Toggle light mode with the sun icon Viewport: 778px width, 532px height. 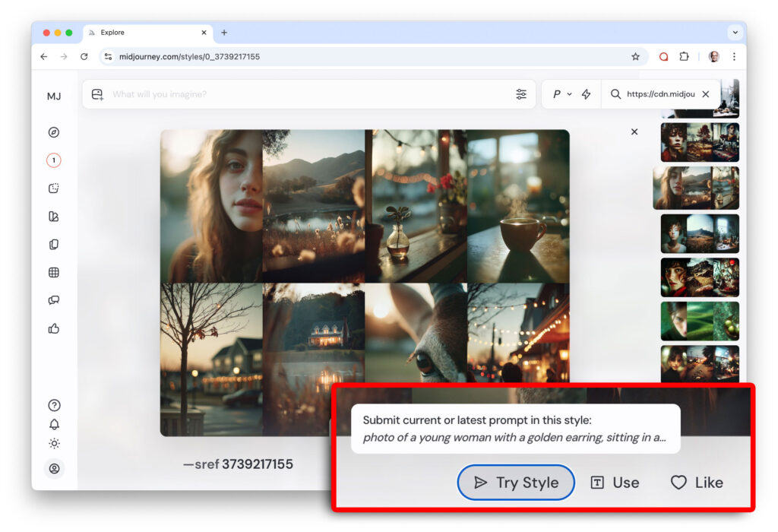pyautogui.click(x=54, y=444)
